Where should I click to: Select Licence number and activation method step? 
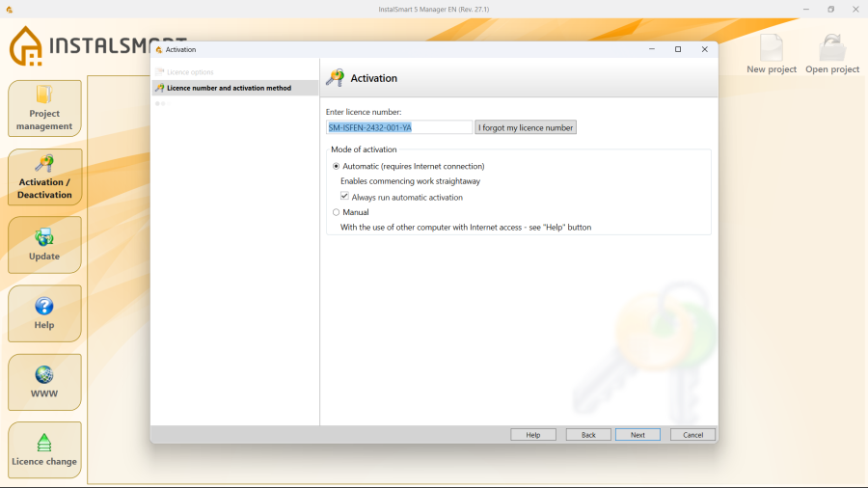pyautogui.click(x=235, y=88)
